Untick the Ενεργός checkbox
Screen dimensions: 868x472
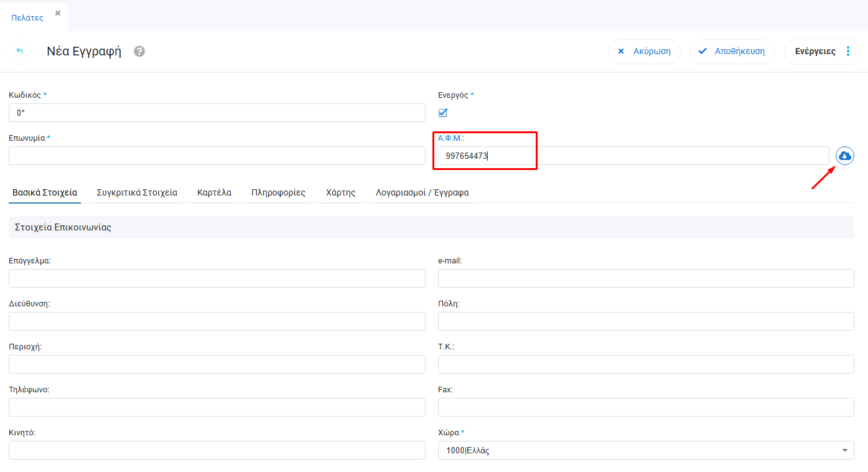click(x=443, y=113)
